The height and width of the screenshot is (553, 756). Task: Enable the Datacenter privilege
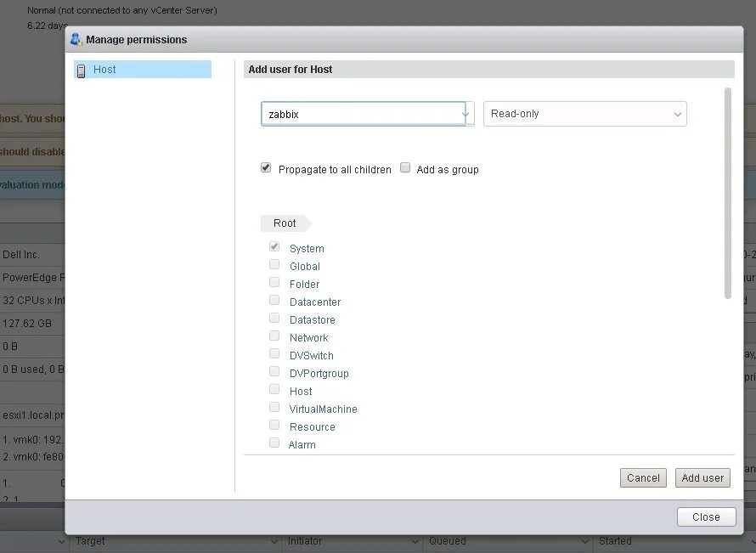click(274, 299)
